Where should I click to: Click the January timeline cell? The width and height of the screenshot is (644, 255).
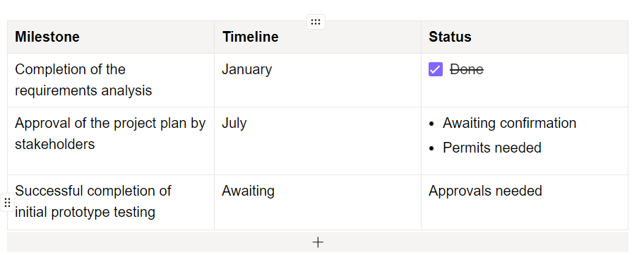click(318, 80)
